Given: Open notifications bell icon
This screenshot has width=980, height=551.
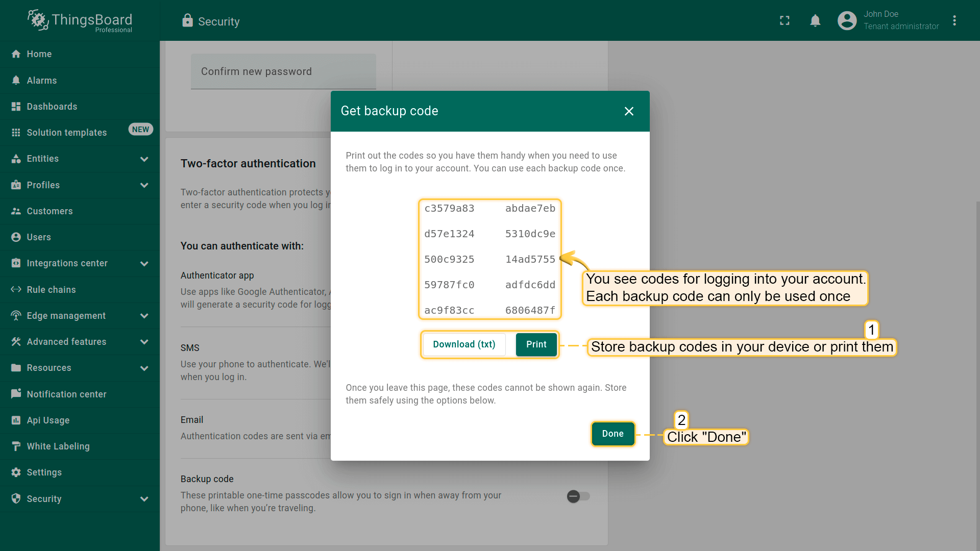Looking at the screenshot, I should click(x=815, y=20).
